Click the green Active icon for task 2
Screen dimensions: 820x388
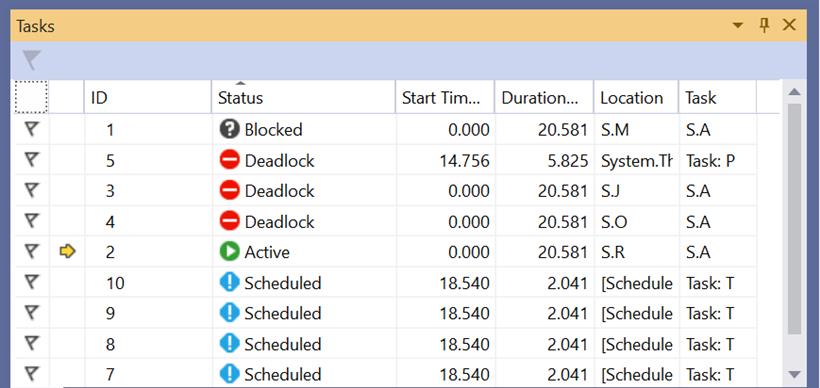point(230,252)
